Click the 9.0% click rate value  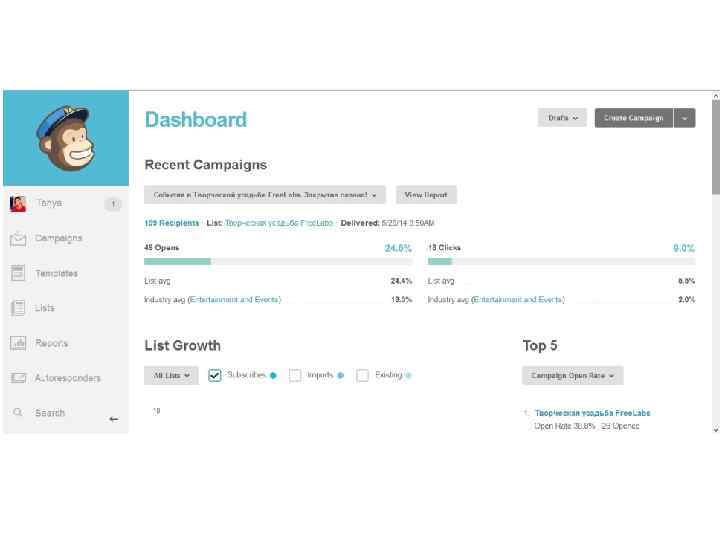pos(684,248)
